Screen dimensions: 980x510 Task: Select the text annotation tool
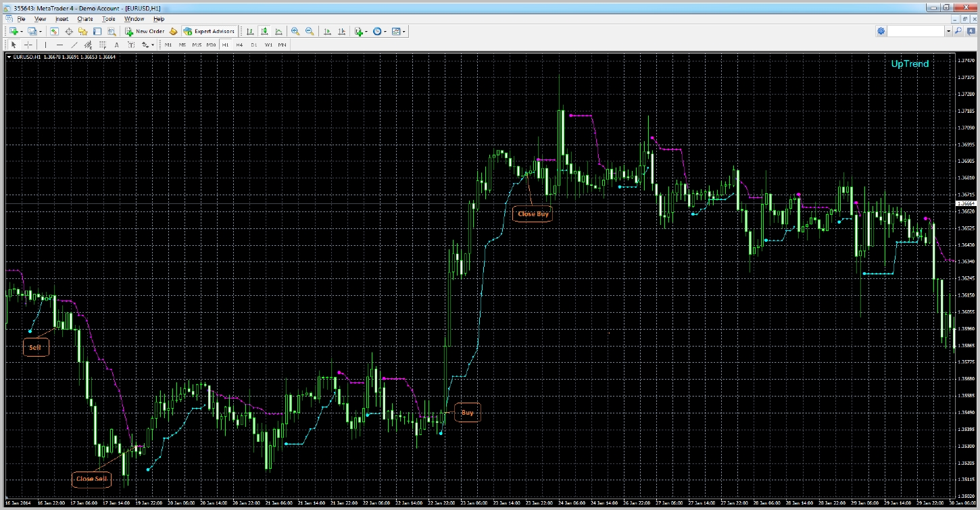[117, 45]
